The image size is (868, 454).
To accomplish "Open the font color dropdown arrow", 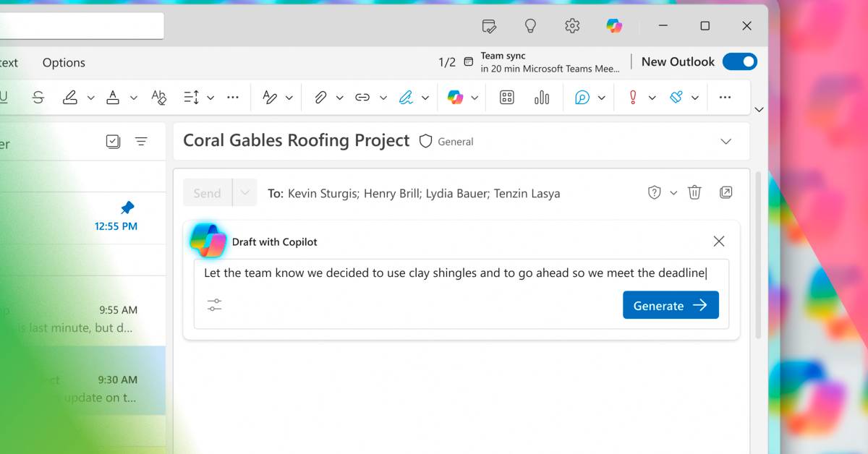I will click(x=133, y=98).
